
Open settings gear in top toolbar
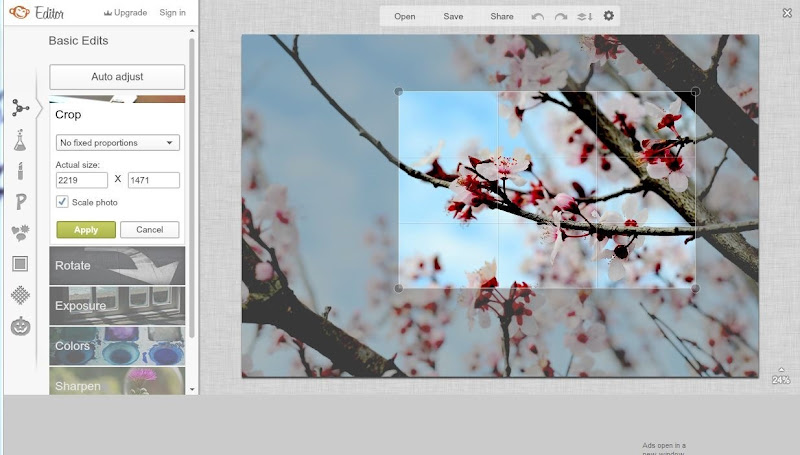coord(609,16)
